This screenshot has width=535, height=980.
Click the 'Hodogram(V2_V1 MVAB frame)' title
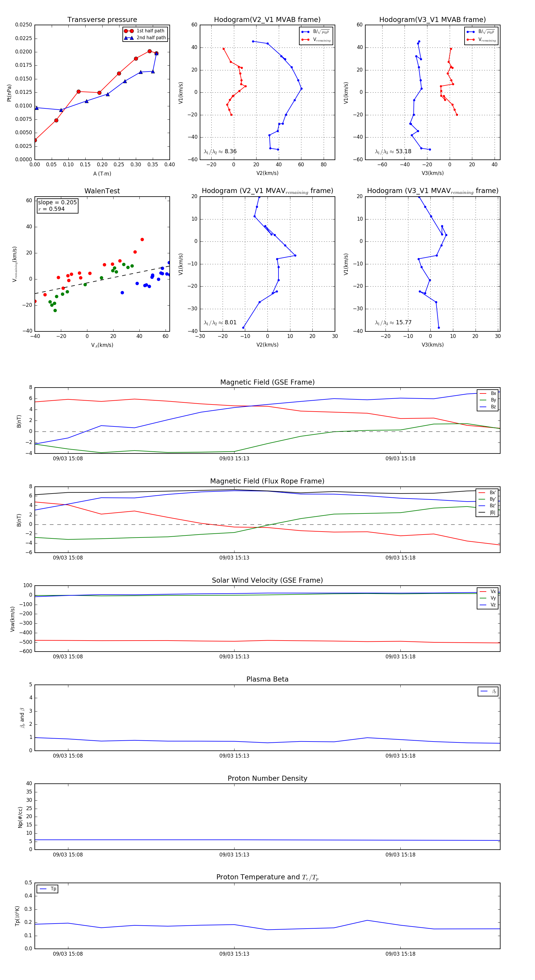tap(267, 20)
